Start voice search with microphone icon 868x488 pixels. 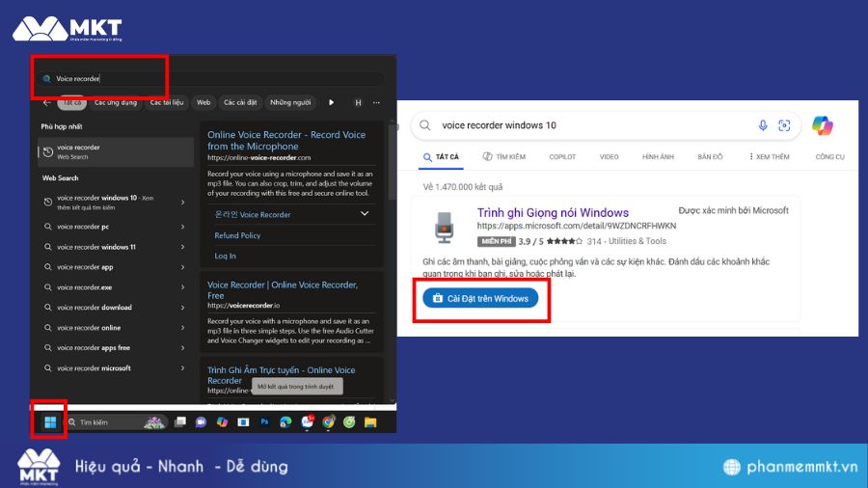[x=763, y=125]
